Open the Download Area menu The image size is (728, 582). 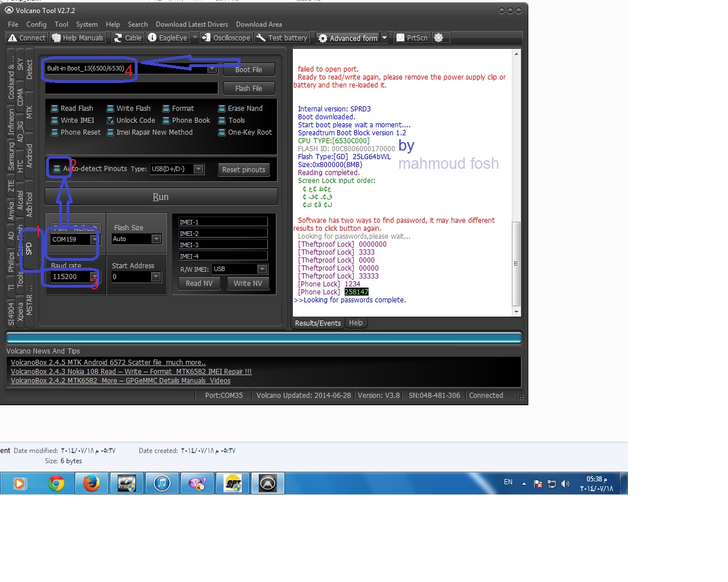pos(259,24)
